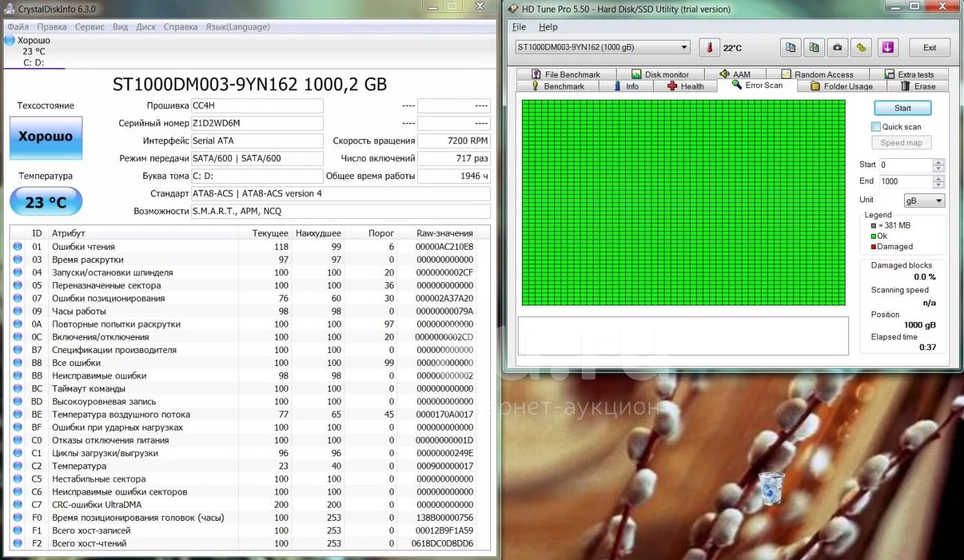964x560 pixels.
Task: Click the CrystalDiskInfo title bar app icon
Action: click(x=9, y=9)
